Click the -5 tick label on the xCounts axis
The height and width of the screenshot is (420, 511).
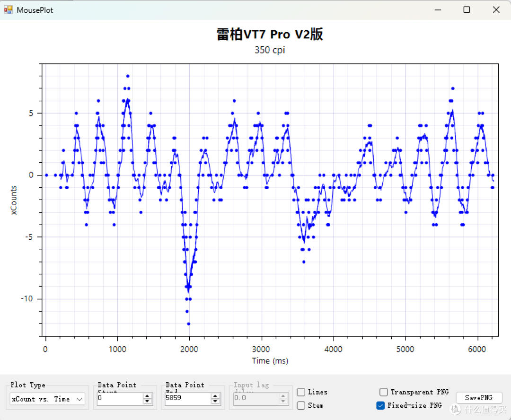tap(29, 237)
